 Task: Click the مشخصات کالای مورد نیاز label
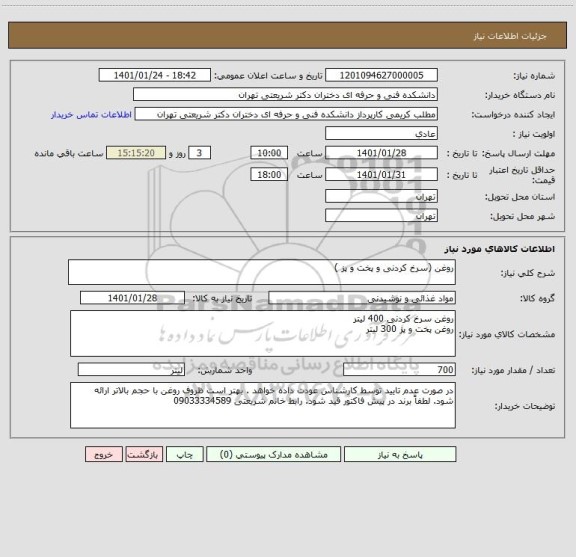tap(507, 334)
